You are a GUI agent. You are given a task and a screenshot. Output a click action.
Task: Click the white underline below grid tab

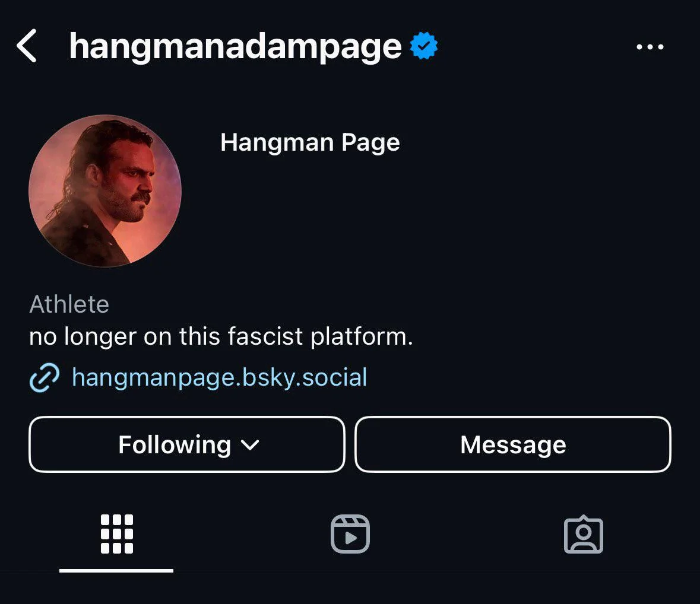(116, 571)
